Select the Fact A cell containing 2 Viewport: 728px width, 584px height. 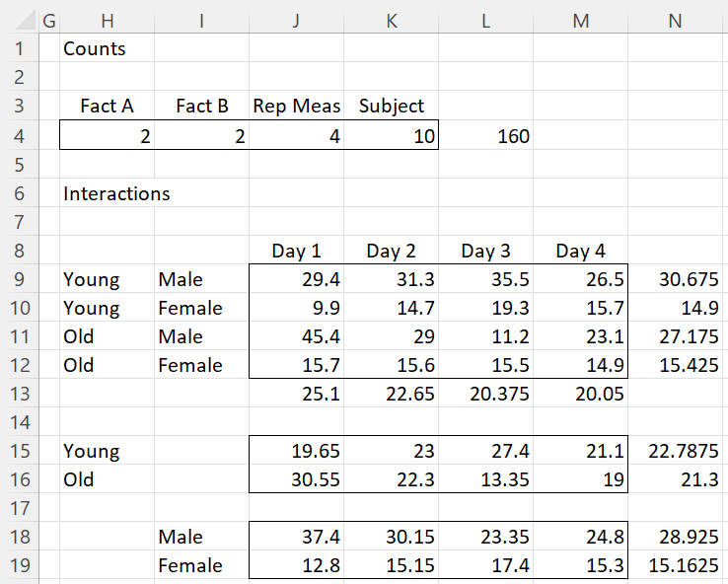coord(108,136)
